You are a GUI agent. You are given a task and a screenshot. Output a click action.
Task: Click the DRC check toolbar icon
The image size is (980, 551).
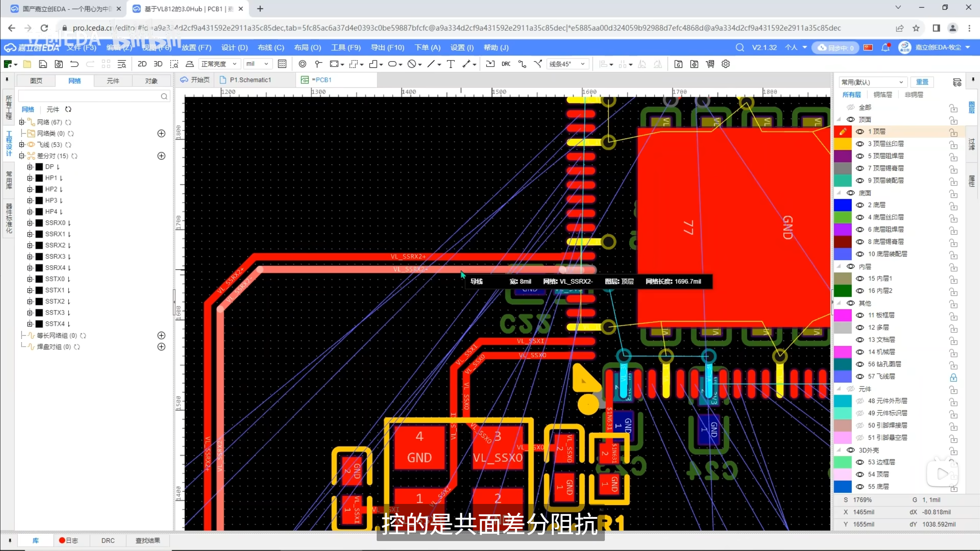506,64
